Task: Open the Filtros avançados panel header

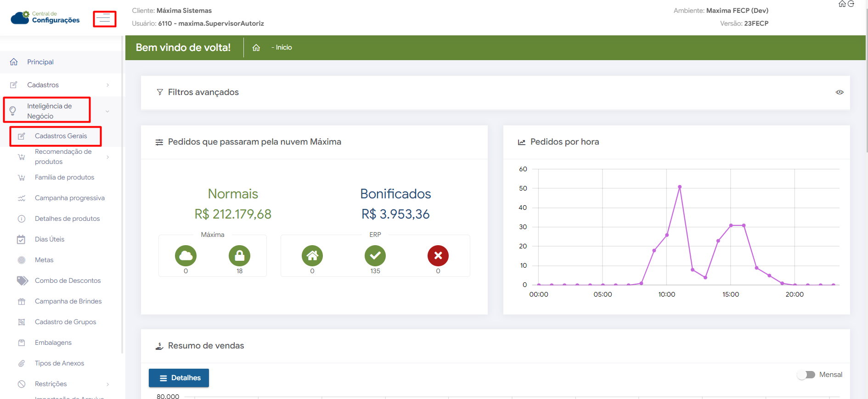Action: (x=203, y=92)
